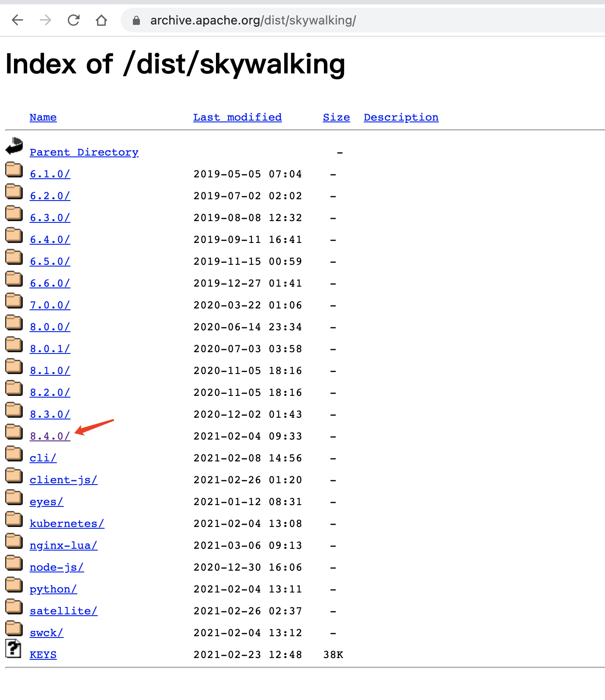The width and height of the screenshot is (605, 700).
Task: Click the folder icon beside client-js/
Action: coord(14,475)
